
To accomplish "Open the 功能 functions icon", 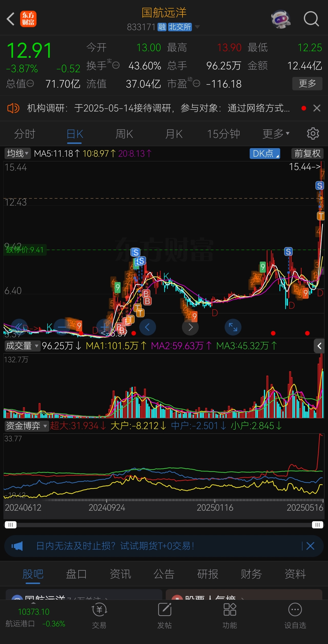I will click(230, 616).
